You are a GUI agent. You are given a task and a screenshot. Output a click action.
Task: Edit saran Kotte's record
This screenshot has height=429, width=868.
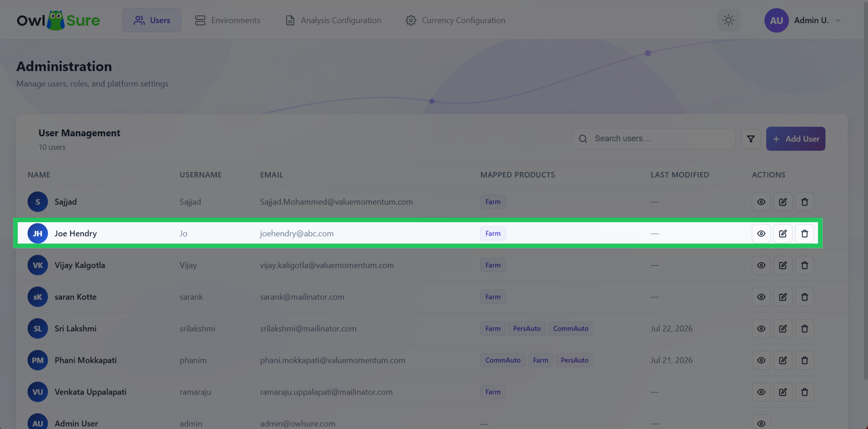pyautogui.click(x=783, y=297)
